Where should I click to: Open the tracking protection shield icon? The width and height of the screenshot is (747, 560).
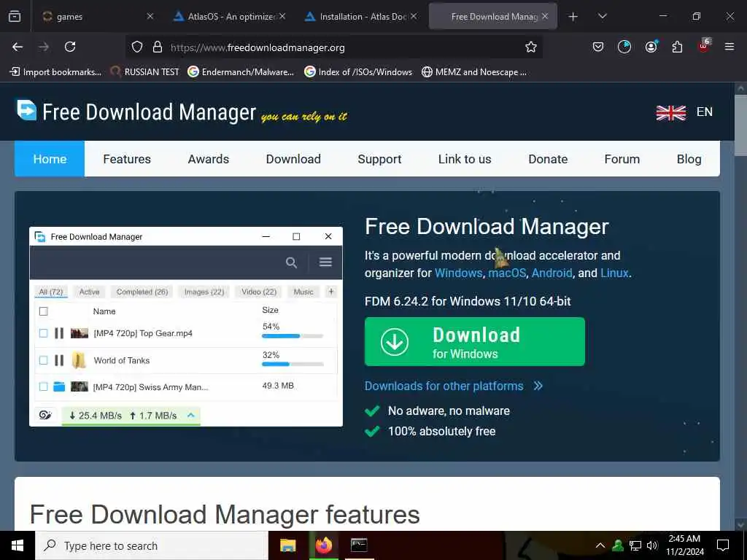(x=137, y=47)
